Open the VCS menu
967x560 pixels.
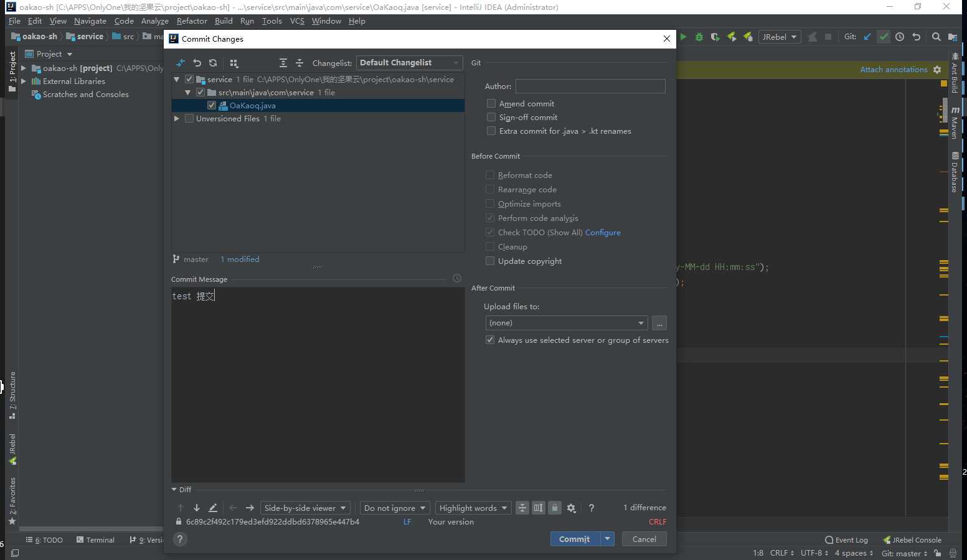(297, 21)
